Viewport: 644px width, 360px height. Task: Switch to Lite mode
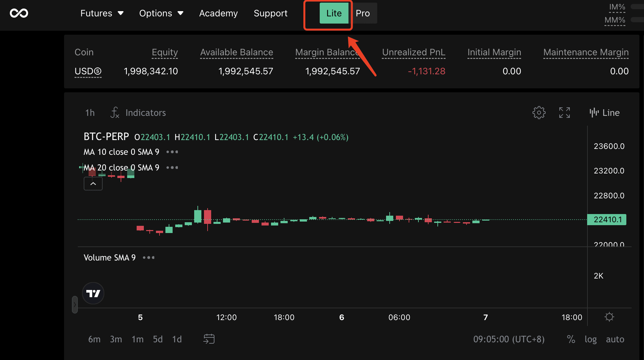pos(334,13)
